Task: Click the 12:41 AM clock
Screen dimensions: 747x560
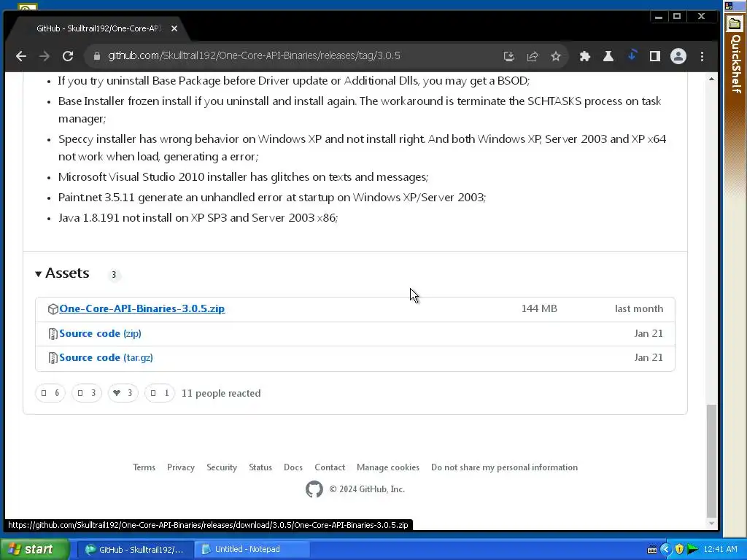Action: point(720,549)
